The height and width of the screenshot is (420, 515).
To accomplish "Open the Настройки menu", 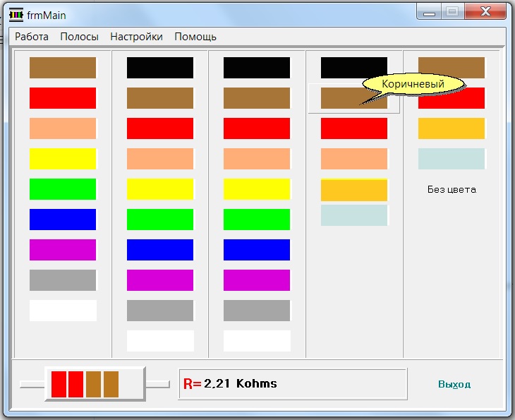I will point(136,37).
